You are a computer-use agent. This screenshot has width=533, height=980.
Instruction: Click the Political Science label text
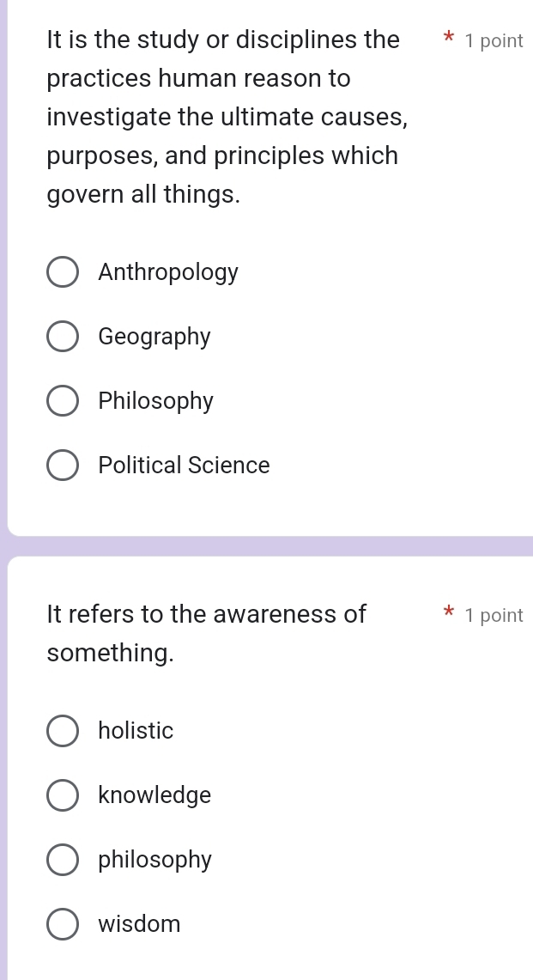184,466
